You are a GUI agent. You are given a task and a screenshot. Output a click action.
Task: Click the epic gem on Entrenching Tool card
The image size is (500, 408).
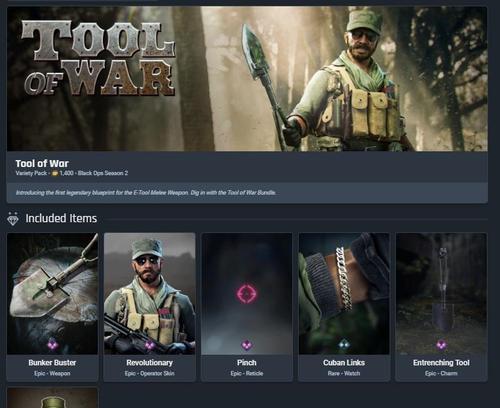pos(441,344)
